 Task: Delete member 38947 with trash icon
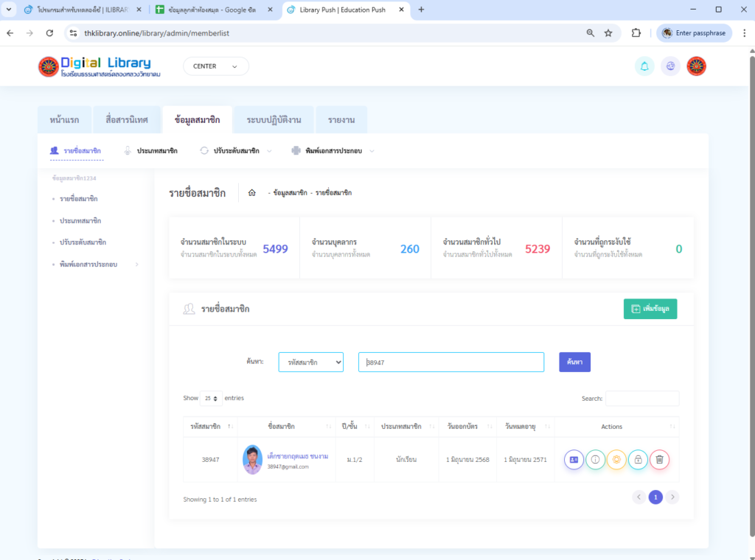tap(659, 460)
